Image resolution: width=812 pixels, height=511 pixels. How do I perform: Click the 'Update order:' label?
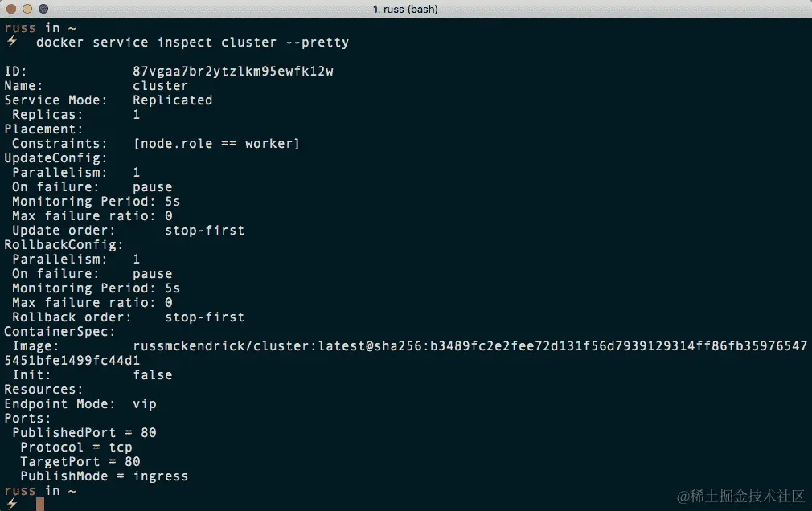point(64,231)
